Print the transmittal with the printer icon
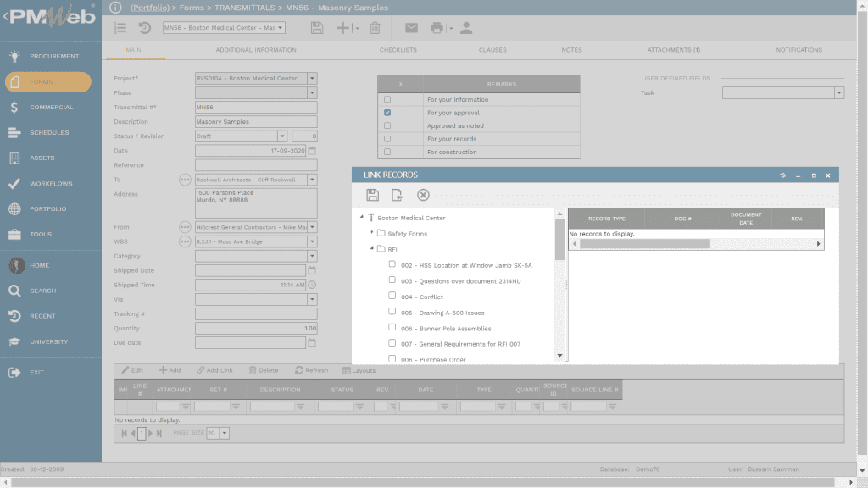The height and width of the screenshot is (488, 868). click(x=437, y=28)
